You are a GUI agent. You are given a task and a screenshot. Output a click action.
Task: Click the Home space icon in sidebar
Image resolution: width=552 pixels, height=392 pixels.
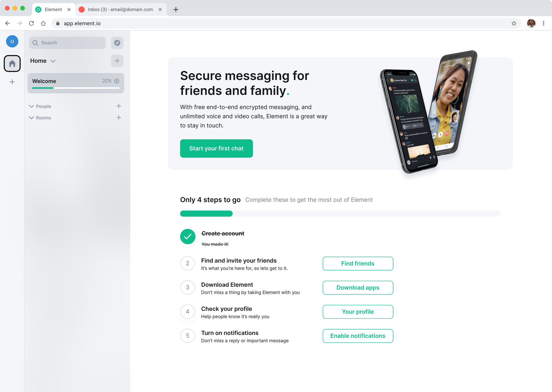tap(12, 63)
